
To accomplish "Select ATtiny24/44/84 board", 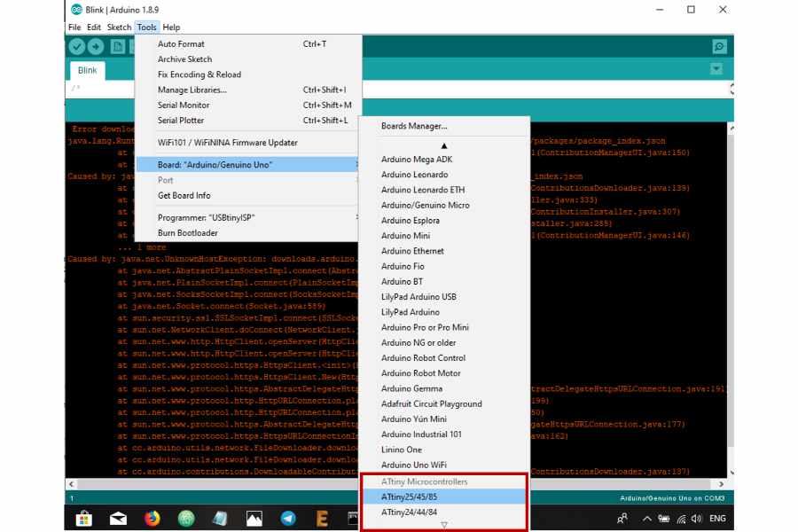I will (x=444, y=512).
